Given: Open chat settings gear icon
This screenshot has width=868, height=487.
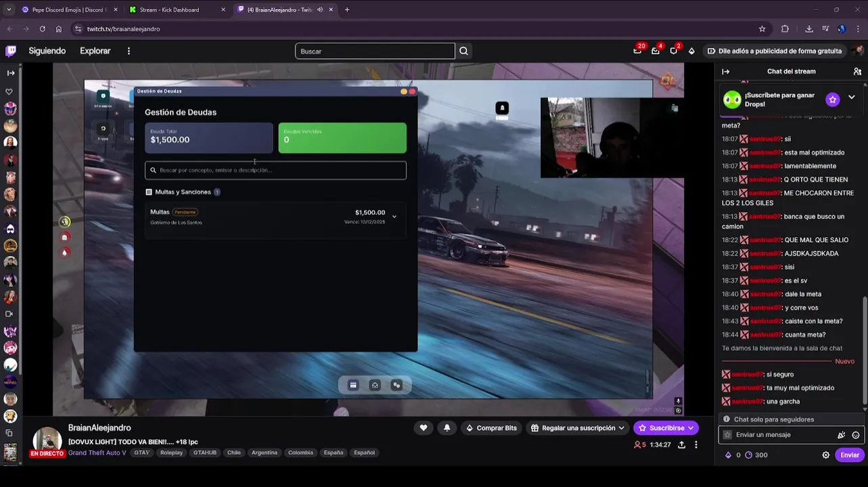Looking at the screenshot, I should 825,455.
